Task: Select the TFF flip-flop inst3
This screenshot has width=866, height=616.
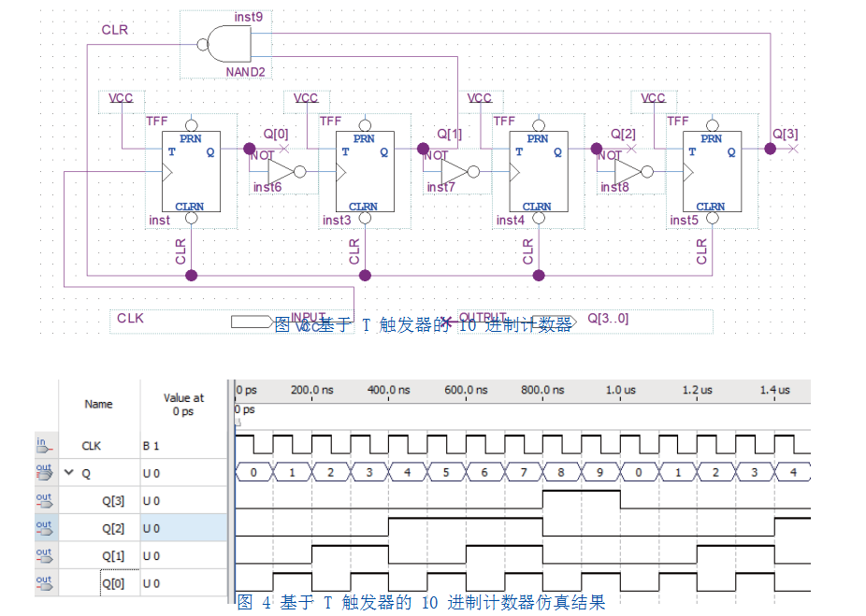Action: [x=365, y=172]
